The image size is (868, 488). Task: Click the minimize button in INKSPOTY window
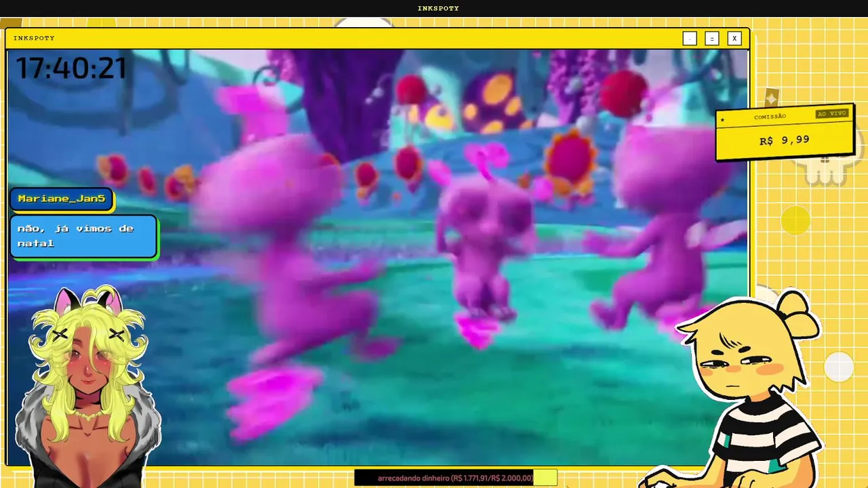pos(690,39)
